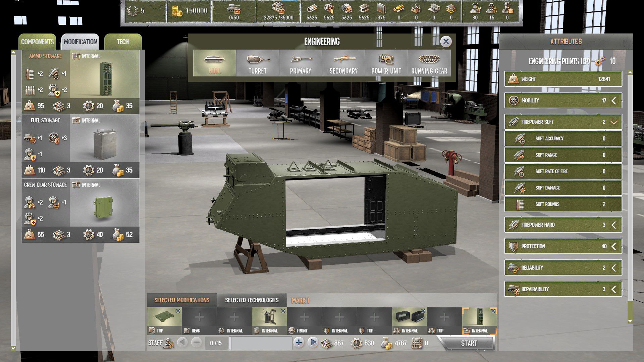Click the Soft Rate of Fire icon
The image size is (644, 362).
click(x=520, y=171)
